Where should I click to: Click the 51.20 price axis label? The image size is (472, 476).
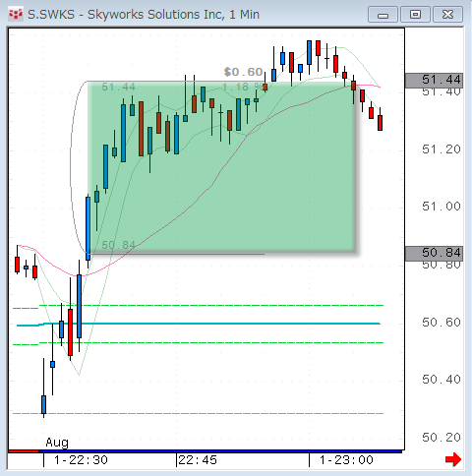click(442, 149)
